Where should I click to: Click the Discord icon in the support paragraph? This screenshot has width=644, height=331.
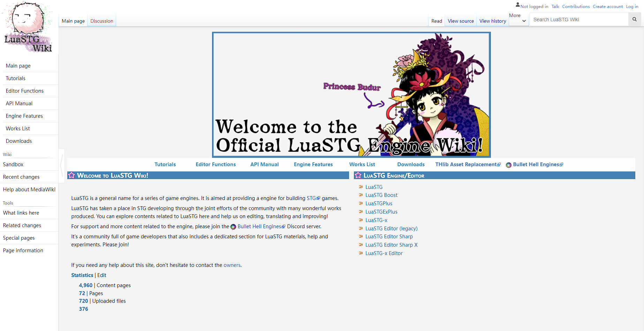(x=233, y=227)
